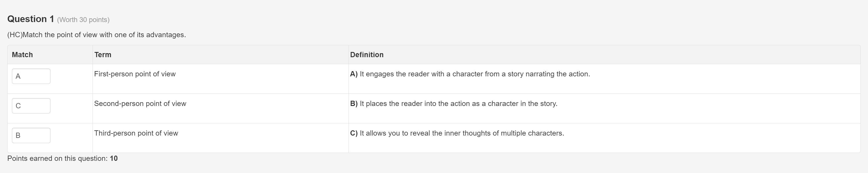Click the match box containing letter B
This screenshot has width=868, height=173.
(31, 135)
